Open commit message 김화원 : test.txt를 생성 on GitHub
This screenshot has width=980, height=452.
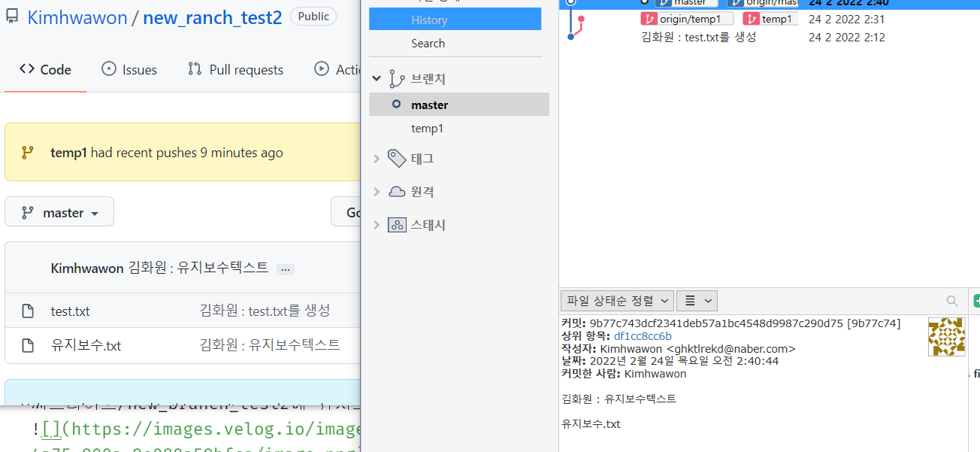(x=265, y=310)
